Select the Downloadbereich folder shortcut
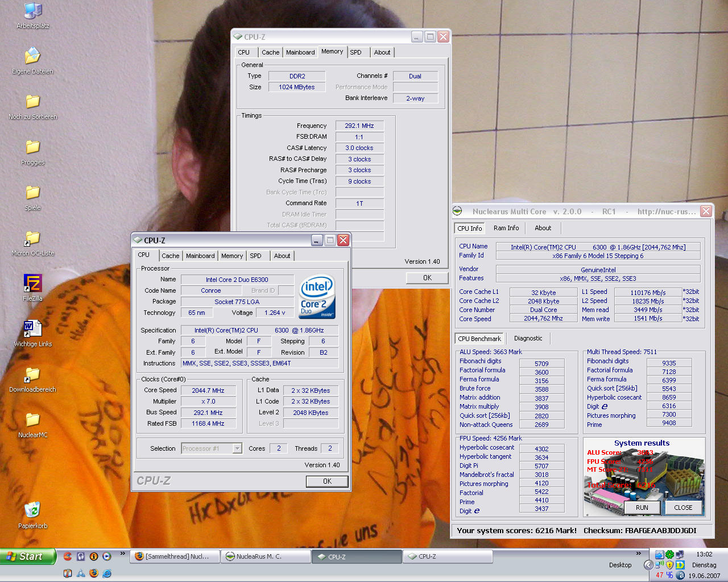Viewport: 728px width, 582px height. click(x=32, y=379)
